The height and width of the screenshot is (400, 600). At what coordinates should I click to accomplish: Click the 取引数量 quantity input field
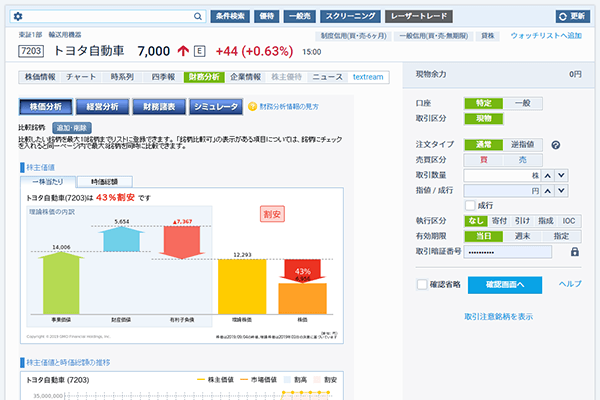[x=502, y=175]
